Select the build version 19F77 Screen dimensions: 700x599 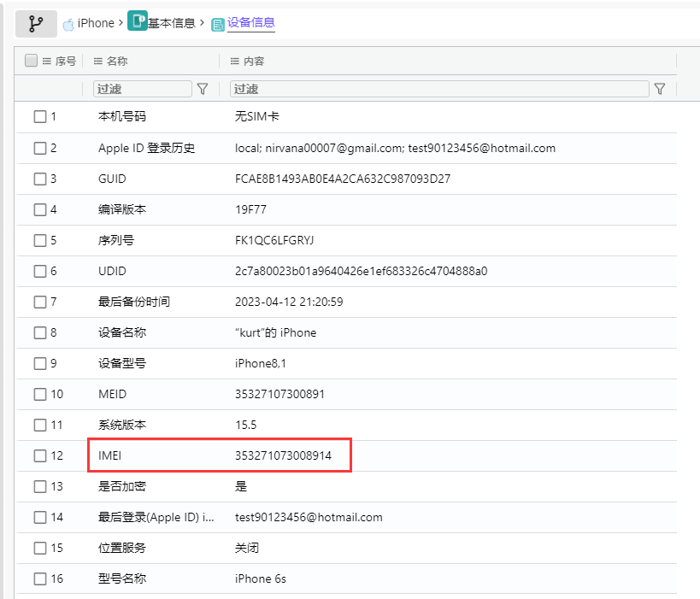tap(250, 210)
